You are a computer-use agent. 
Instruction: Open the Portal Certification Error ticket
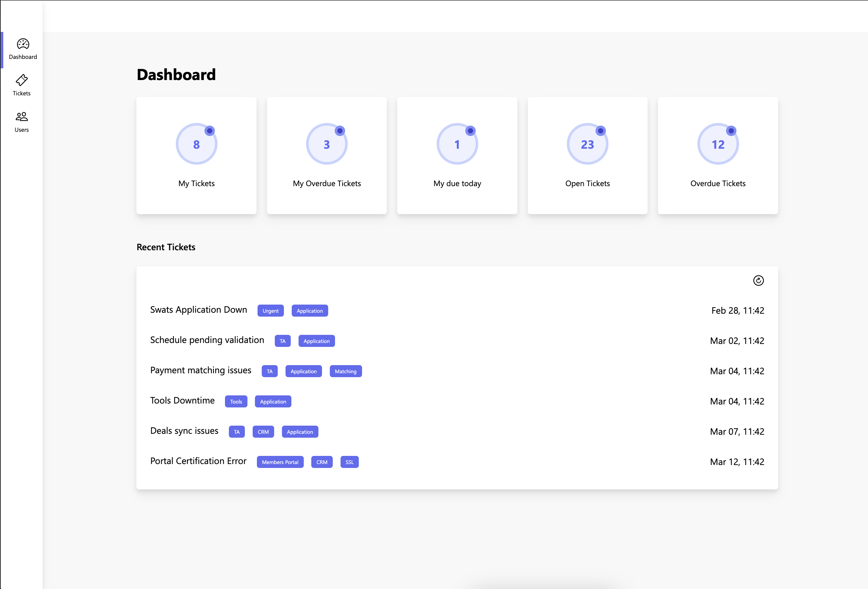[198, 461]
